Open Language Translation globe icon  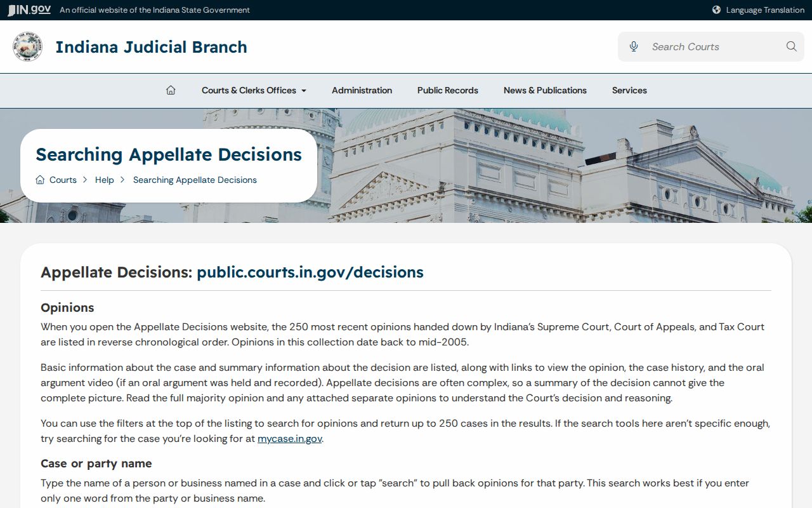tap(716, 10)
